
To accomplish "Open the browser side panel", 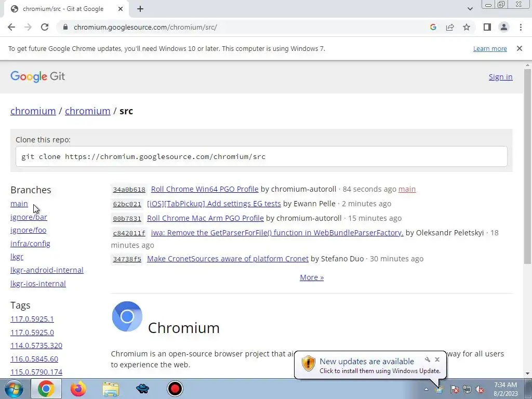I will (x=487, y=27).
